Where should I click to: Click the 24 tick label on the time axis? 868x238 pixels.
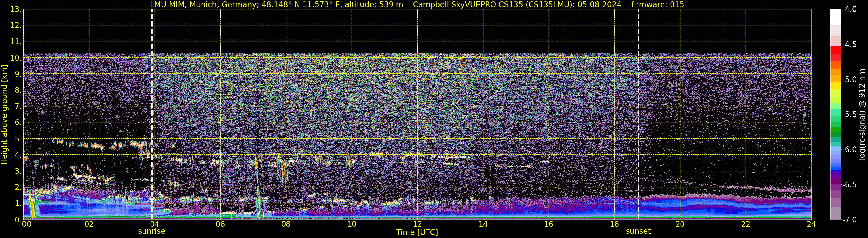pyautogui.click(x=811, y=224)
